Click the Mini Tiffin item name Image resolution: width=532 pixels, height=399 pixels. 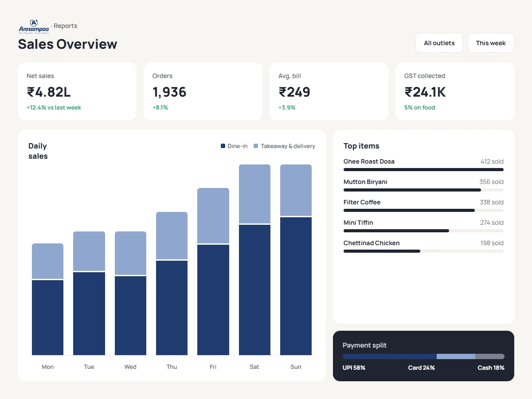358,223
